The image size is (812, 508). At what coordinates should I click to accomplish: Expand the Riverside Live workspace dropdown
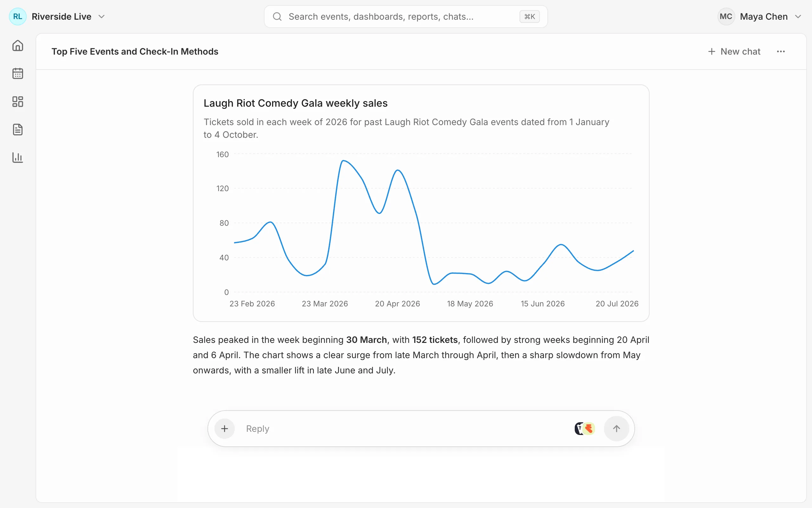[102, 17]
